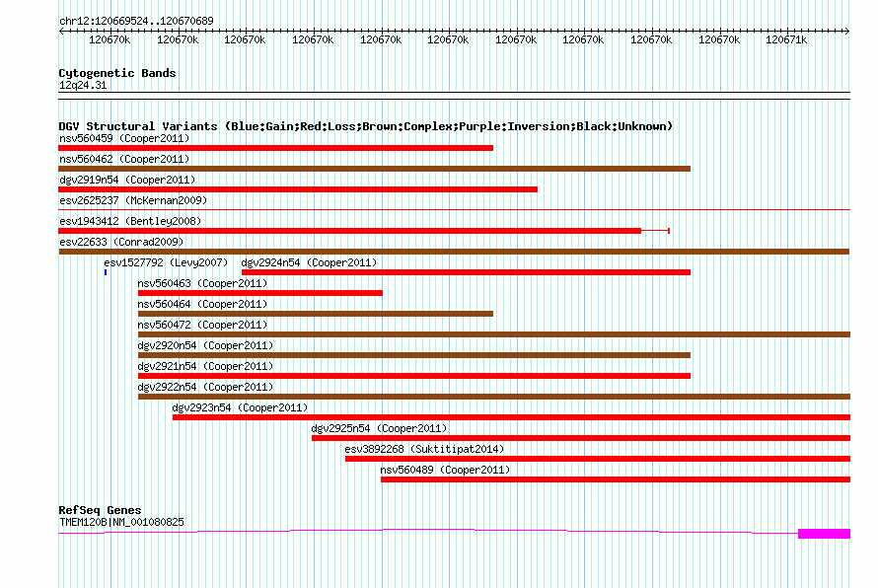The height and width of the screenshot is (588, 878).
Task: Open the TMEM120B|NM_001080825 gene label
Action: click(121, 522)
